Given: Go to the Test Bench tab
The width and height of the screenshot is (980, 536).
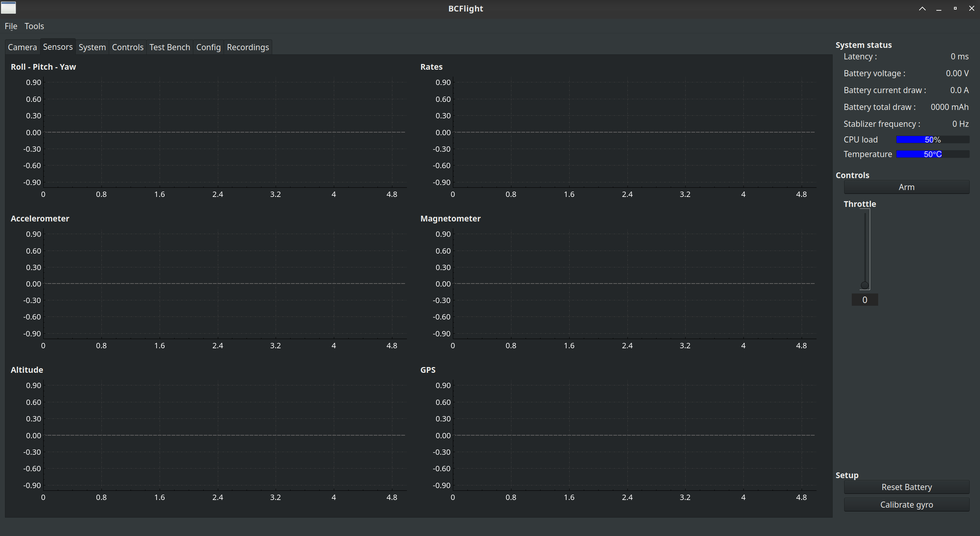Looking at the screenshot, I should coord(170,47).
